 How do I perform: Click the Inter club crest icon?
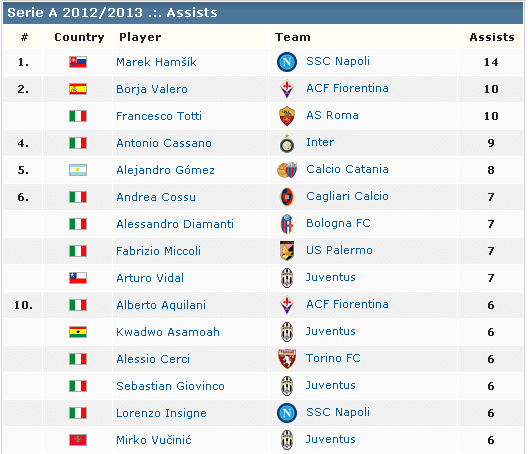click(x=287, y=144)
